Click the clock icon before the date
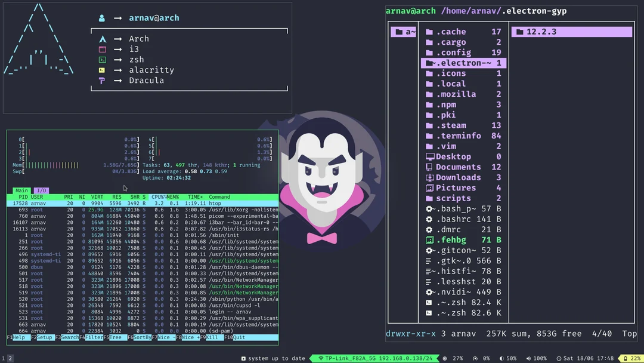Screen dimensions: 644x363 coord(559,359)
